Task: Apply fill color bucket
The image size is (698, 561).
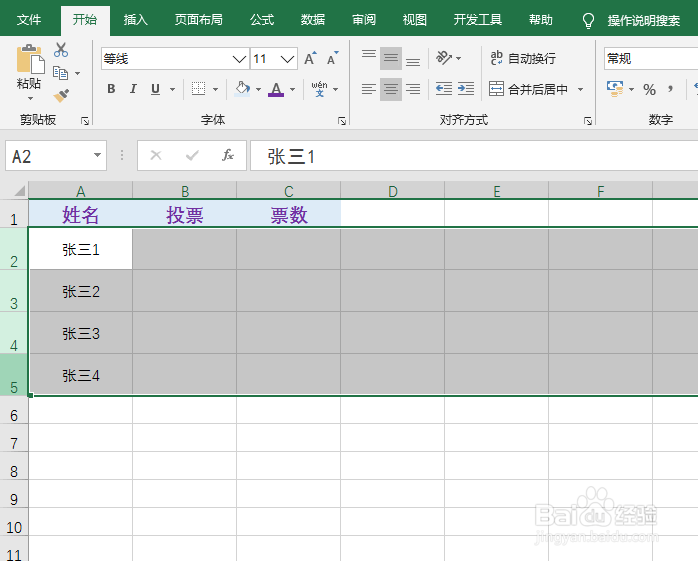Action: 242,89
